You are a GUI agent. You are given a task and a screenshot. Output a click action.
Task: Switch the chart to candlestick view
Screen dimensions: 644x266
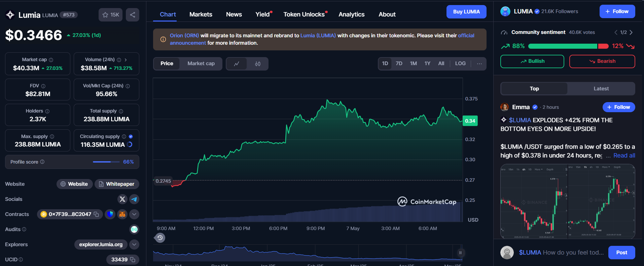tap(258, 64)
